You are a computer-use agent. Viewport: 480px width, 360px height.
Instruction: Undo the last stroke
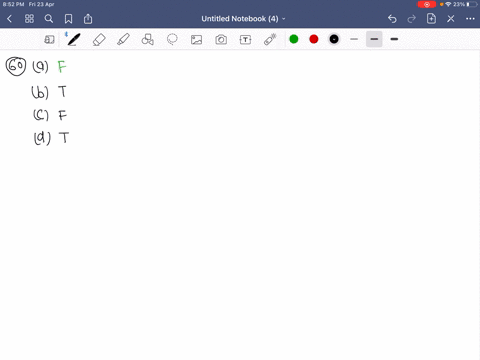click(x=392, y=19)
